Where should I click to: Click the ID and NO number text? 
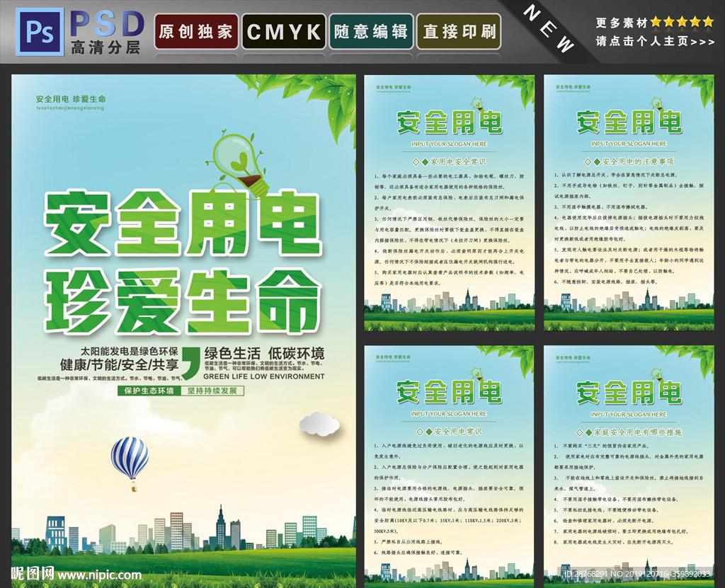[637, 574]
